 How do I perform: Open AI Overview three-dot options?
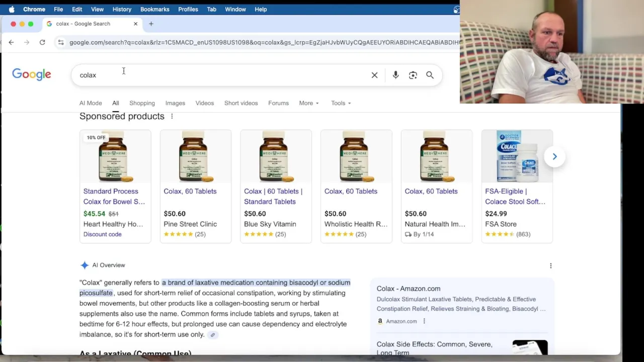pyautogui.click(x=550, y=265)
